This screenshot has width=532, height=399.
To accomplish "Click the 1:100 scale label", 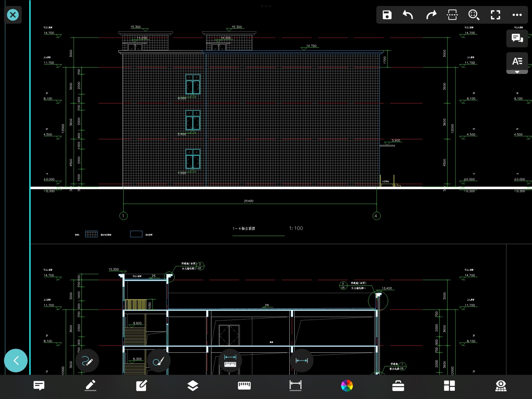I will (296, 228).
